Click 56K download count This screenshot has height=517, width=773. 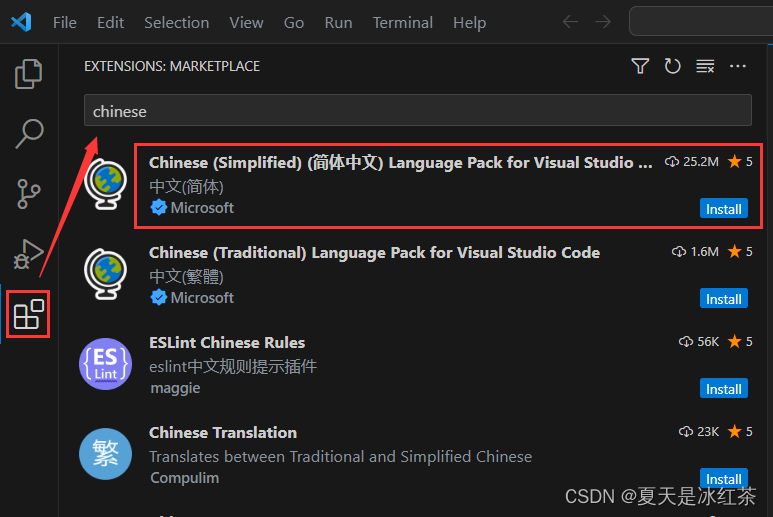[699, 342]
